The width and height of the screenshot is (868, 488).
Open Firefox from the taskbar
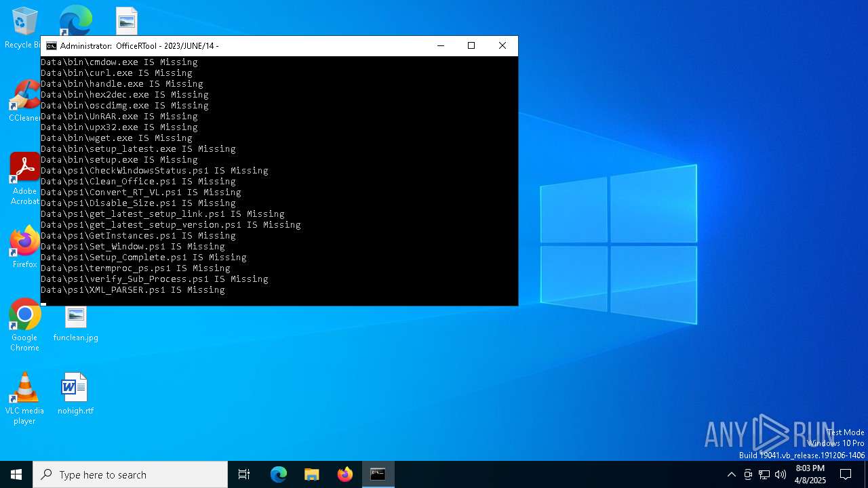click(x=345, y=474)
